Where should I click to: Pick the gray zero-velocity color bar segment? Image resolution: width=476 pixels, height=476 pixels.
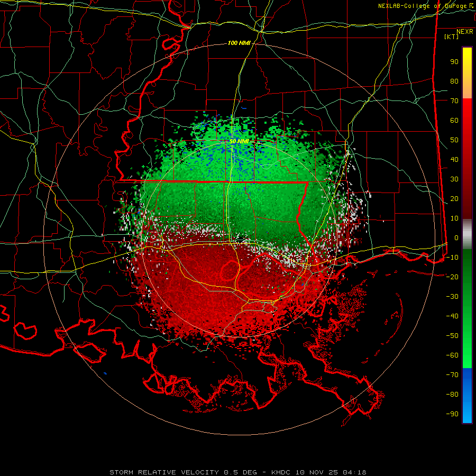(467, 234)
